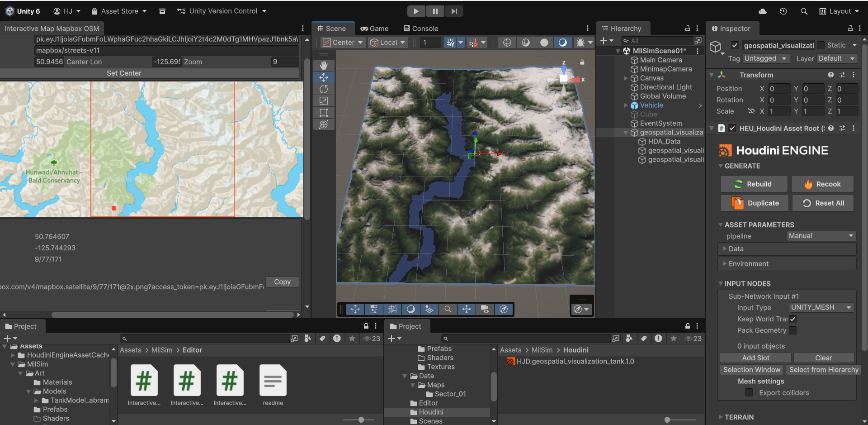The width and height of the screenshot is (868, 425).
Task: Switch to the Game tab
Action: pos(375,28)
